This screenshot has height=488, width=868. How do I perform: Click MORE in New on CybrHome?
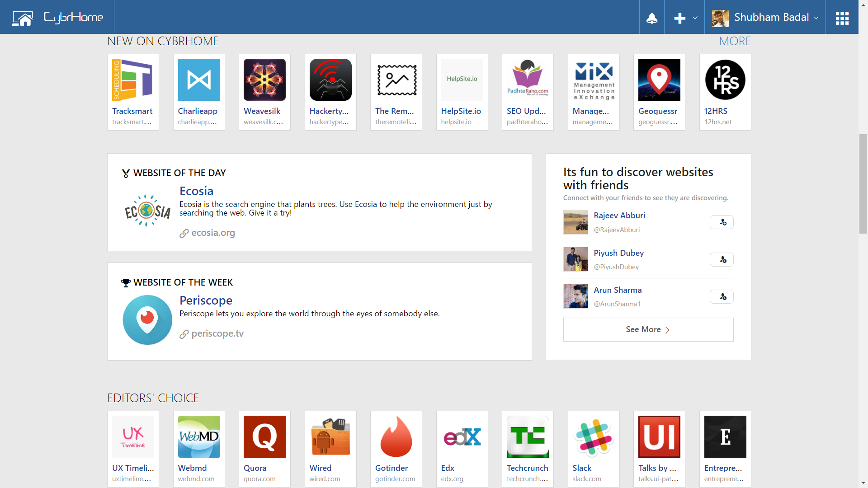pyautogui.click(x=735, y=41)
